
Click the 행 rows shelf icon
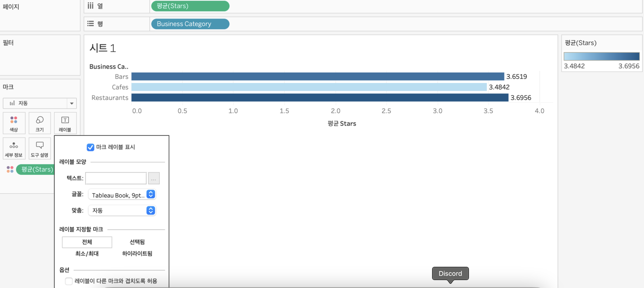(90, 24)
